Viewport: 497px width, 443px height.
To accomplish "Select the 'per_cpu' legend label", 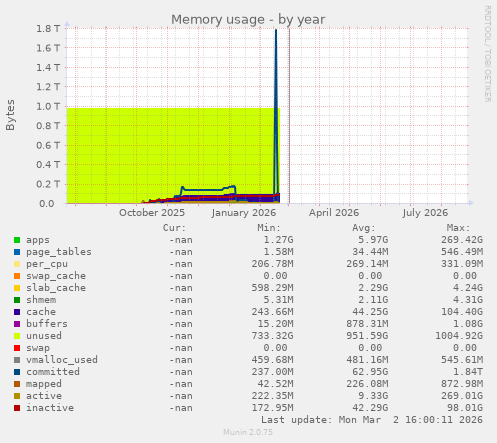I will 47,264.
